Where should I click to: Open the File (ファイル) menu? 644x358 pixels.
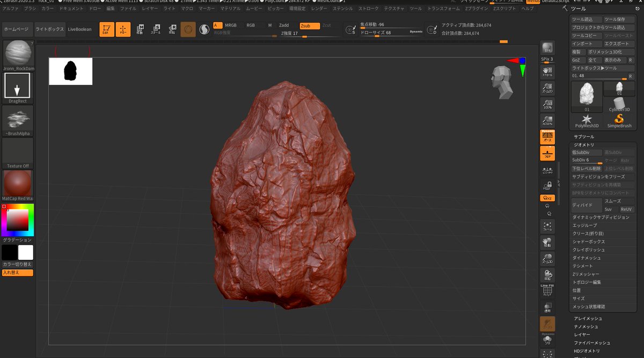point(128,9)
